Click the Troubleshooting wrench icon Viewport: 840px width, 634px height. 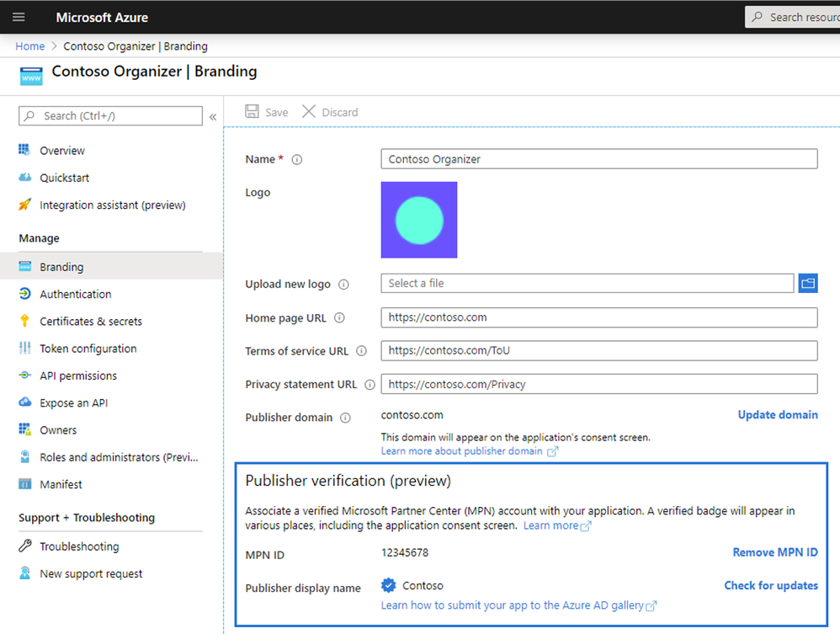[x=24, y=546]
